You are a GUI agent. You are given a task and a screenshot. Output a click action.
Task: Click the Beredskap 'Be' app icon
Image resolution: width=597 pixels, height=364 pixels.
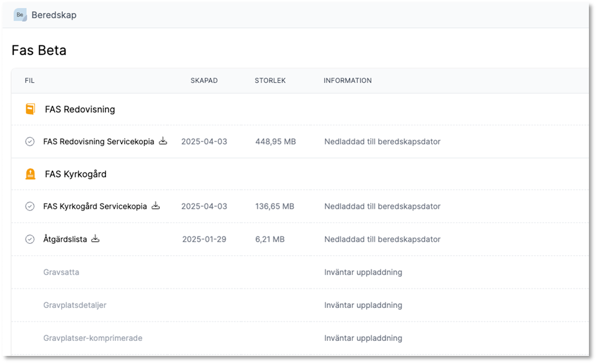(20, 15)
